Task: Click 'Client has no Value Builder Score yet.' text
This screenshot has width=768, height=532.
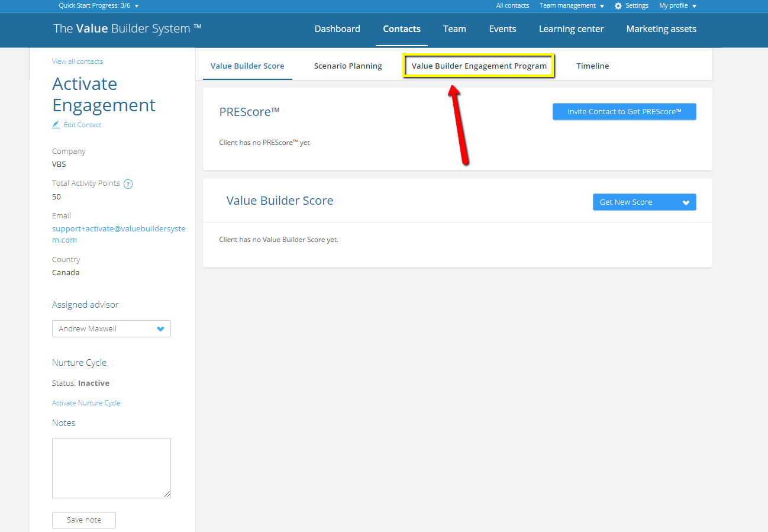Action: coord(279,240)
